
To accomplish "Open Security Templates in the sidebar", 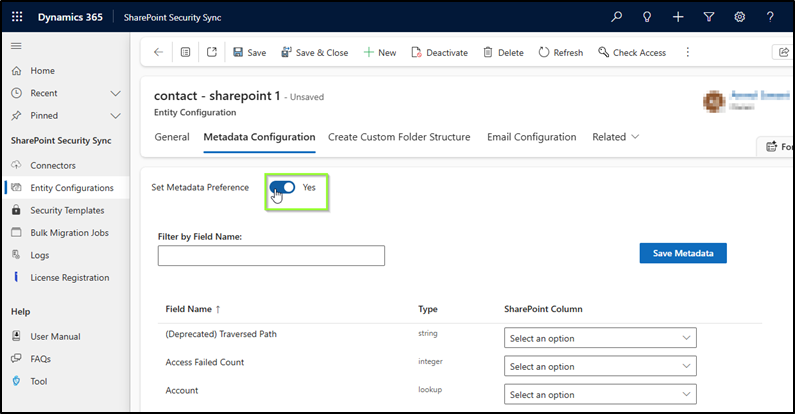I will tap(69, 210).
